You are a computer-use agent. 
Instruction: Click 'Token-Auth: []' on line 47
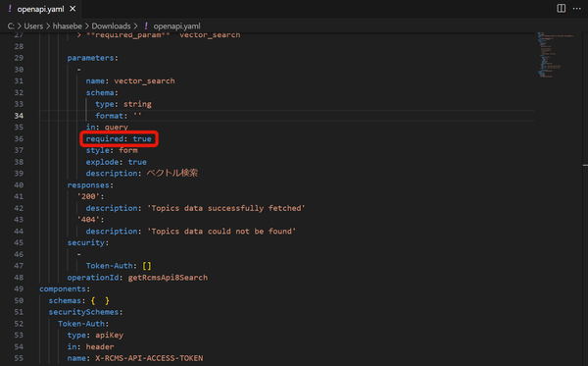pyautogui.click(x=119, y=266)
